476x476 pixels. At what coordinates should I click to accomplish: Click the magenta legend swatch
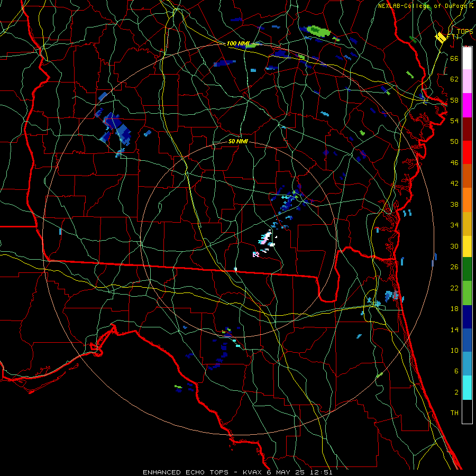click(467, 105)
